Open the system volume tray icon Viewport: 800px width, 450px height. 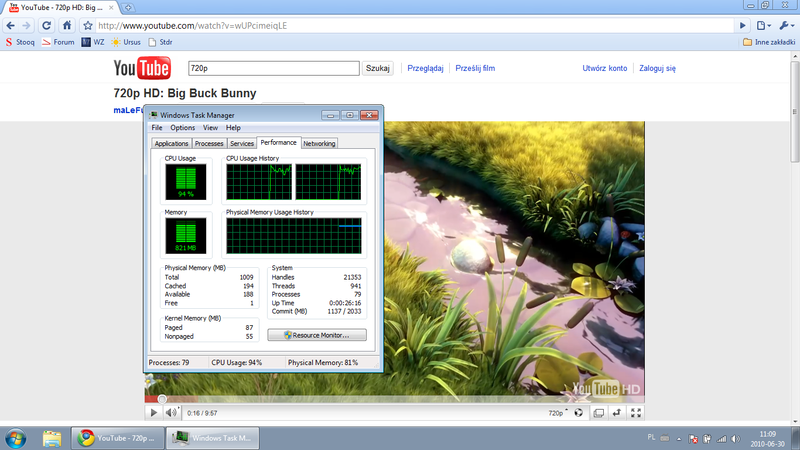coord(735,439)
